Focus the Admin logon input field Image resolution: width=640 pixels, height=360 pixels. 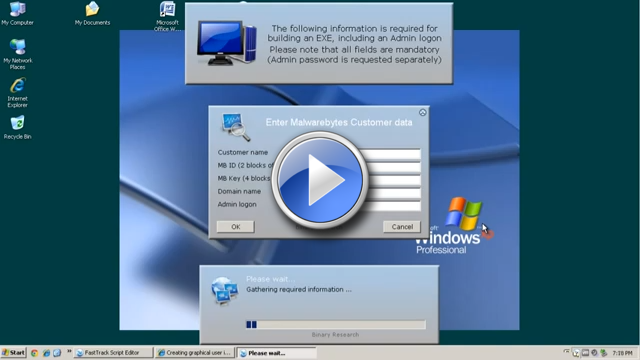[392, 206]
